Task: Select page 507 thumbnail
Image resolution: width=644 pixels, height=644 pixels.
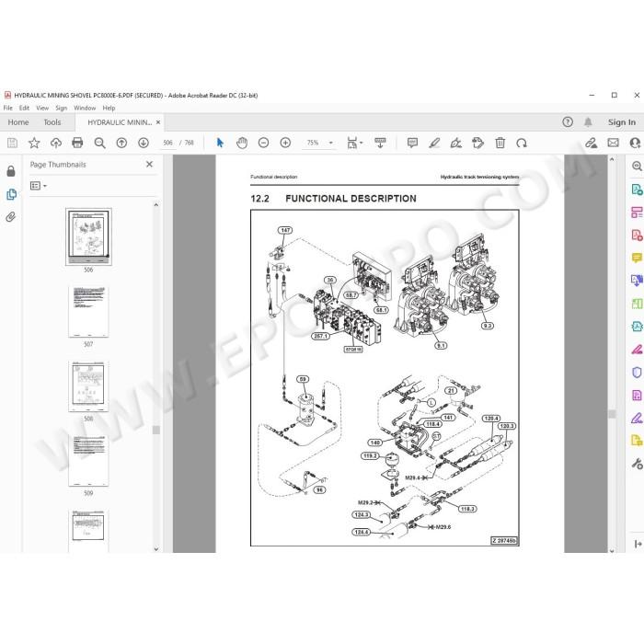Action: [88, 312]
